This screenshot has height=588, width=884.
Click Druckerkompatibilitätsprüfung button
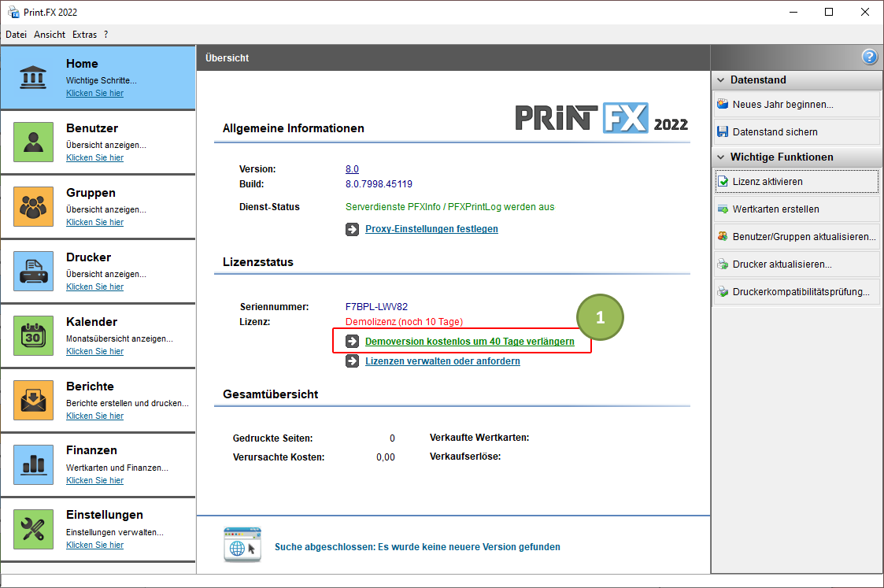[x=797, y=292]
